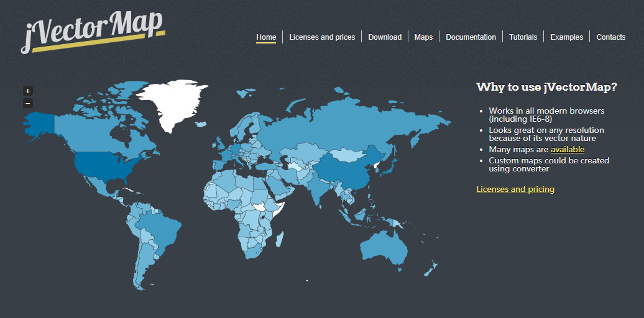Image resolution: width=644 pixels, height=318 pixels.
Task: Open the Examples page
Action: (567, 37)
